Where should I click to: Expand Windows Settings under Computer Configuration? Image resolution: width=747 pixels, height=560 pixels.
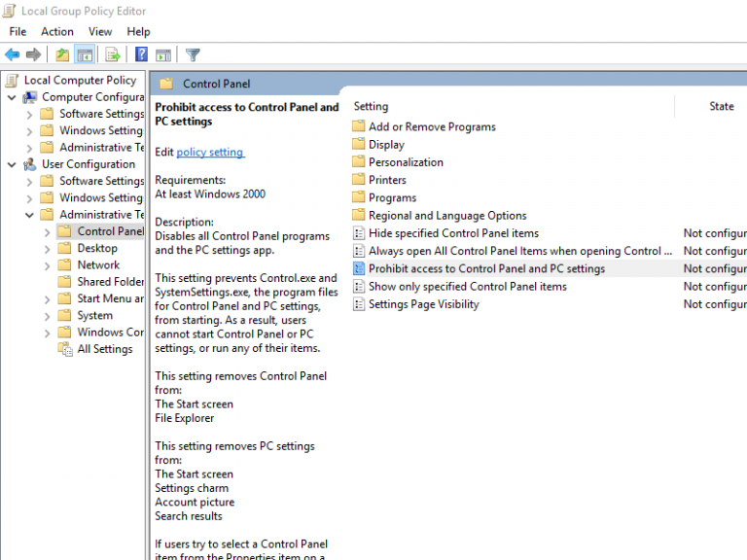pyautogui.click(x=29, y=131)
